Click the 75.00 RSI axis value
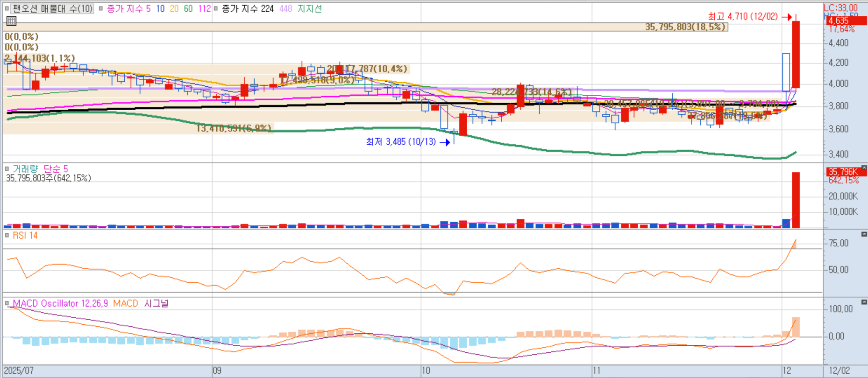The height and width of the screenshot is (378, 868). (839, 243)
